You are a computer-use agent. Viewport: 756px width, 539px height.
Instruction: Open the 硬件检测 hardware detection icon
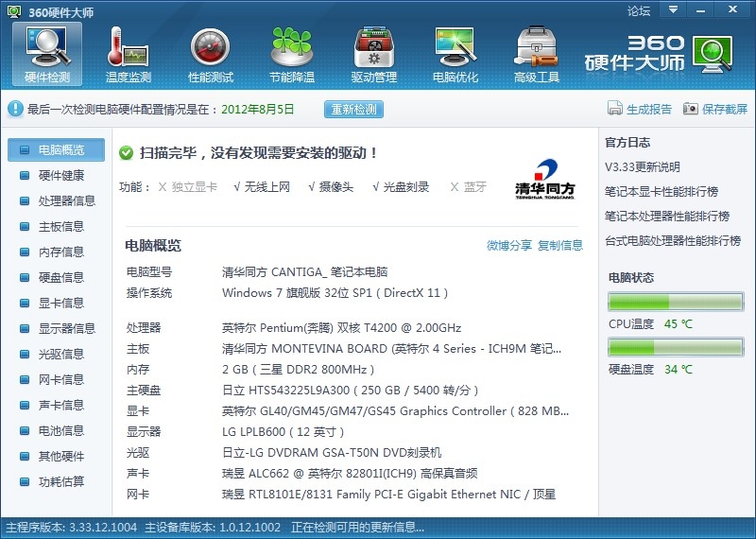[x=46, y=49]
